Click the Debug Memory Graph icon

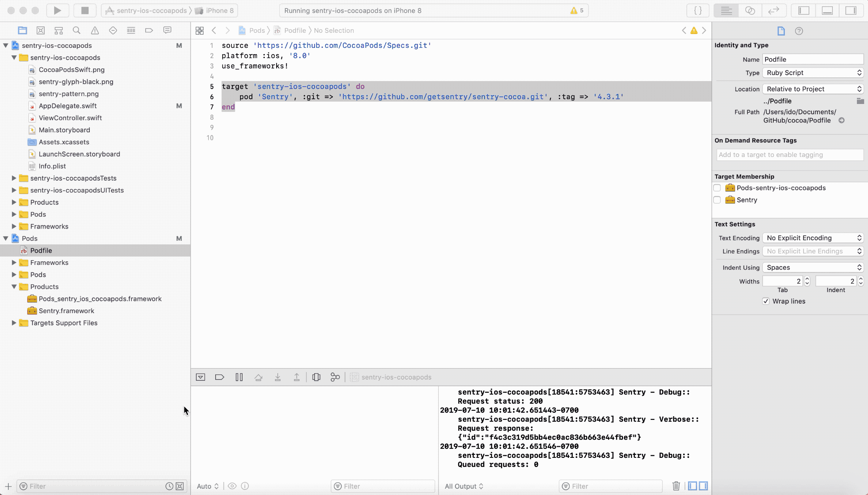tap(335, 377)
